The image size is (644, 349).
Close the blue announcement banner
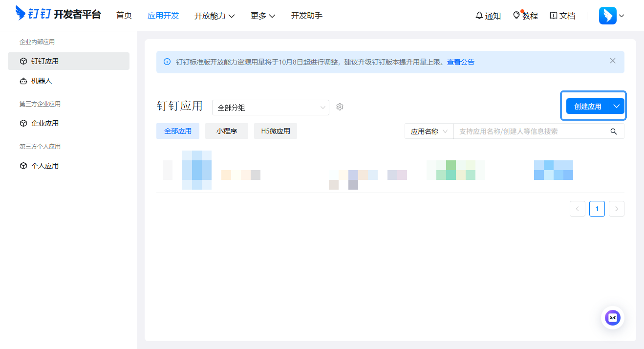613,61
